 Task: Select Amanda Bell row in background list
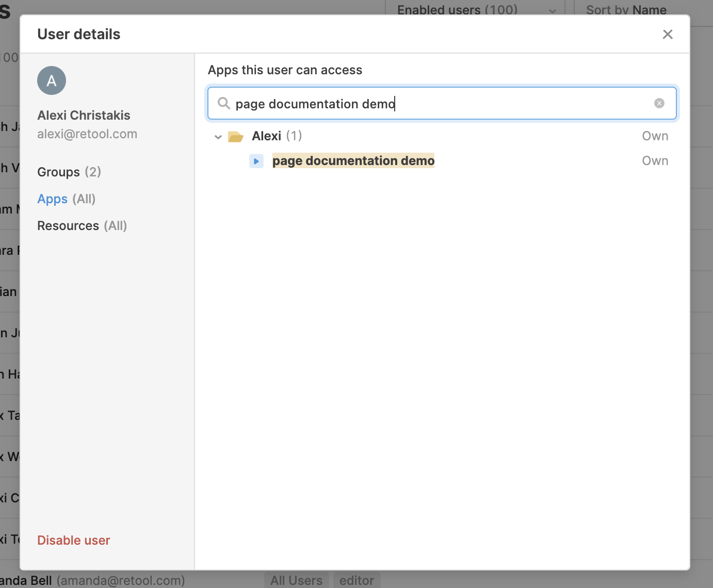357,580
